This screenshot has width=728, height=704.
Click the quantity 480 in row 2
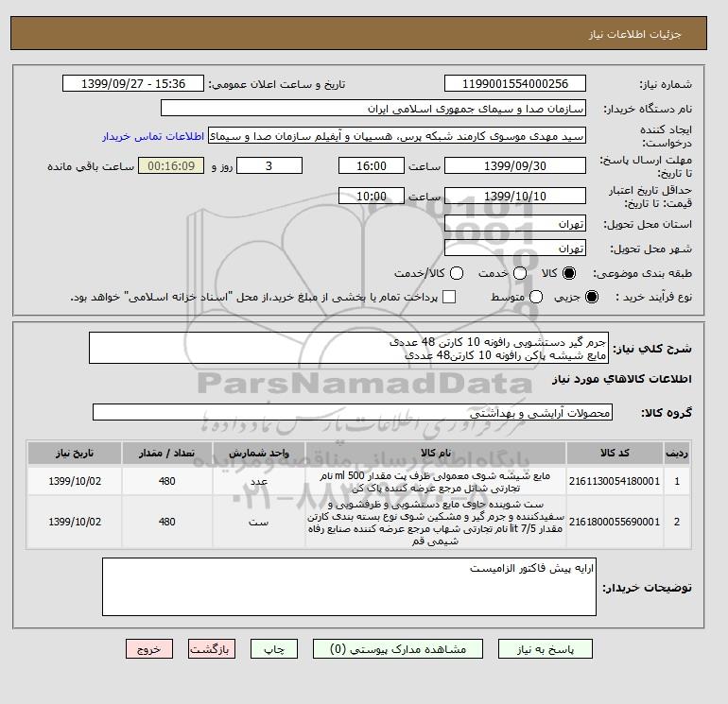pyautogui.click(x=166, y=522)
